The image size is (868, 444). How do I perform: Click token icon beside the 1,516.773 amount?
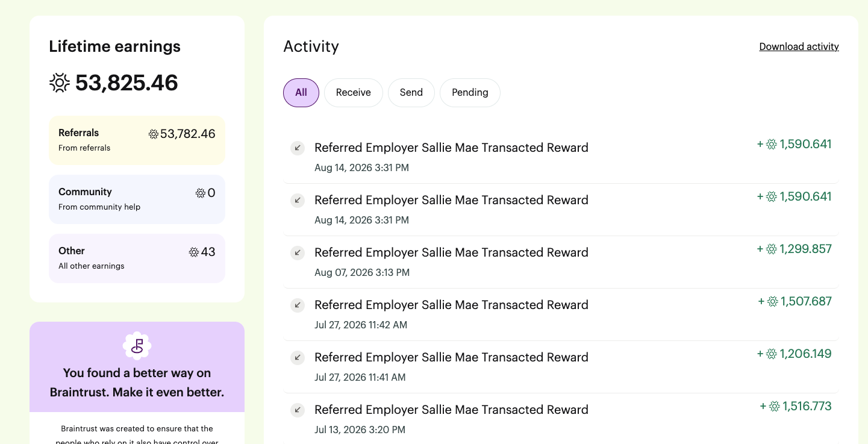[775, 406]
